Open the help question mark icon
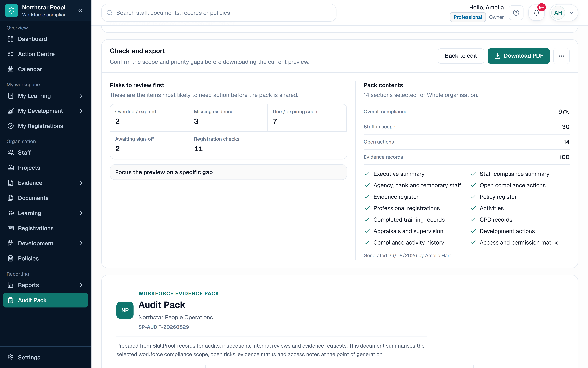 pos(516,13)
